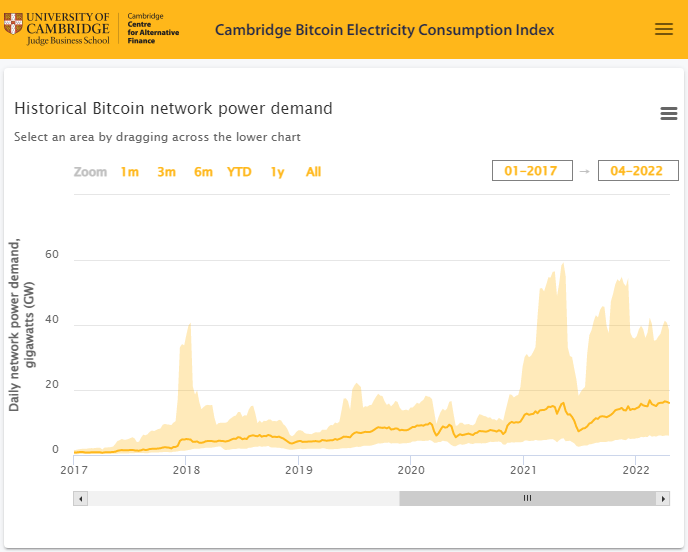Edit the start date field 01-2017
The width and height of the screenshot is (688, 552).
[532, 171]
